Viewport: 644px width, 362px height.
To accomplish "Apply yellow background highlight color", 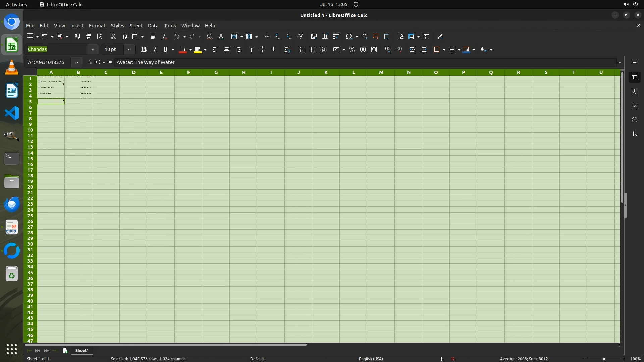I will tap(198, 49).
